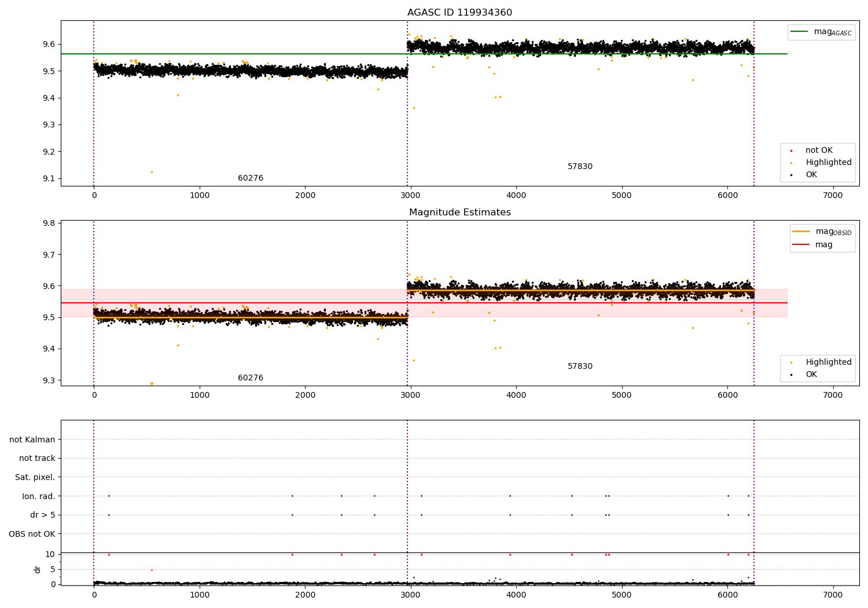
Task: Click the 9.8 y-axis tick label
Action: [x=48, y=224]
